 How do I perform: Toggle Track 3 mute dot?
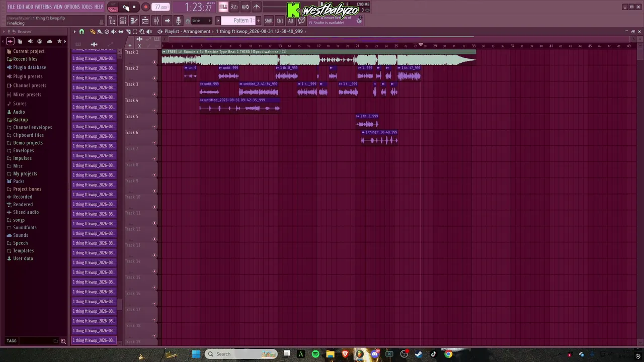(154, 94)
